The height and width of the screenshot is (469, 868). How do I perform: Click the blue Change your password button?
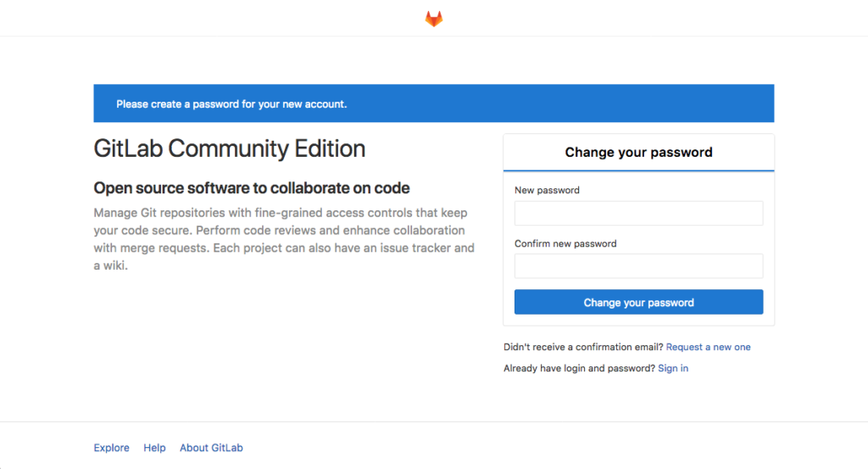(x=638, y=302)
